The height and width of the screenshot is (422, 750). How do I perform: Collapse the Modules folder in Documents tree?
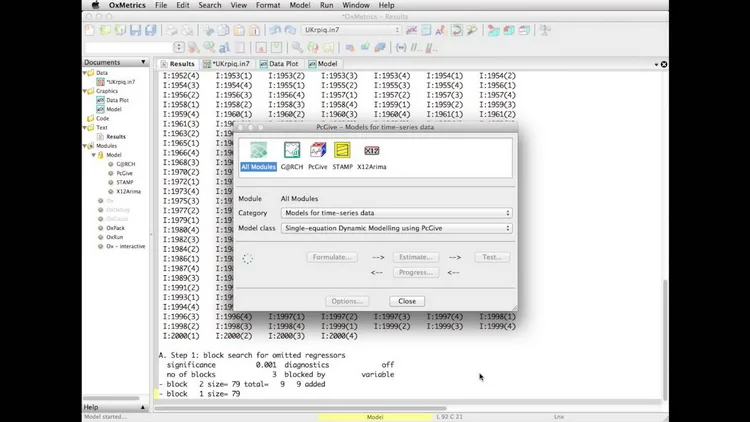tap(85, 146)
